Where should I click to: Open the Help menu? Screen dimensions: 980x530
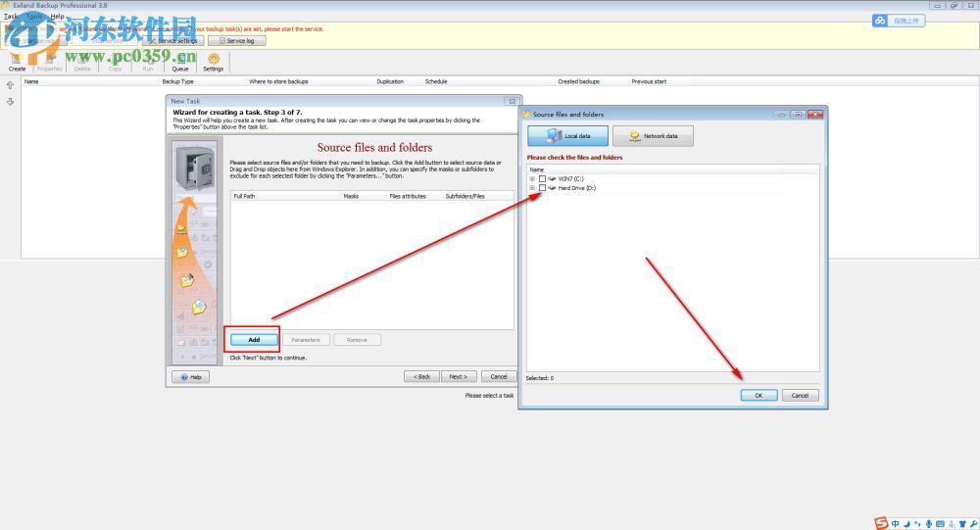click(x=57, y=16)
